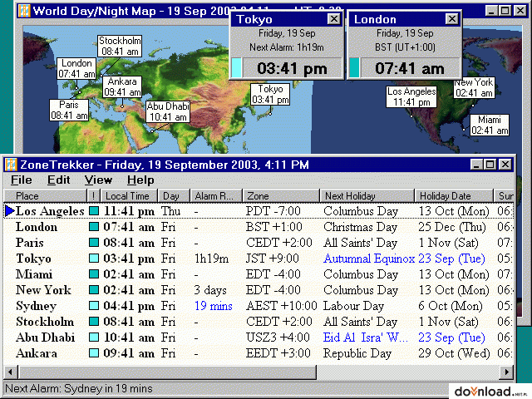The image size is (532, 399).
Task: Select the New York row in the list
Action: (x=259, y=290)
